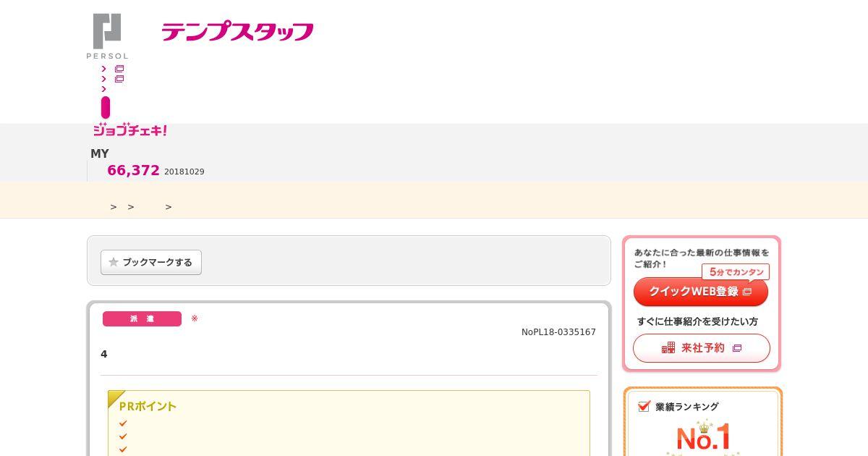This screenshot has height=456, width=868.
Task: Click the second PRポイント orange checkmark
Action: tap(123, 436)
